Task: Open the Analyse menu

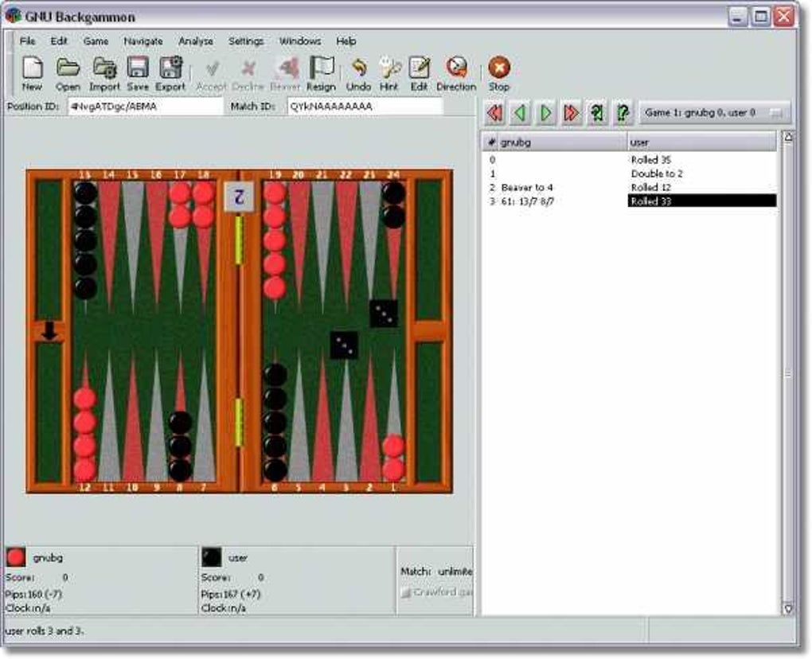Action: (x=196, y=41)
